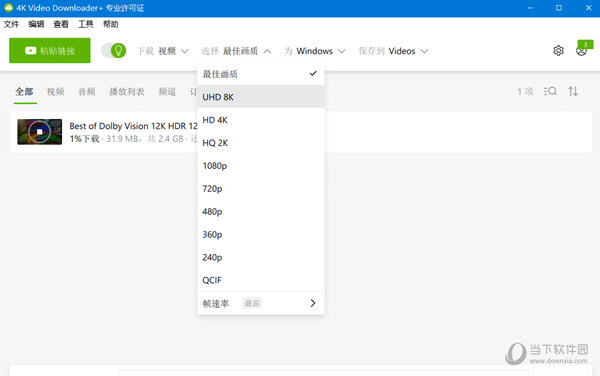The image size is (600, 376).
Task: Choose QCIF quality
Action: point(261,280)
